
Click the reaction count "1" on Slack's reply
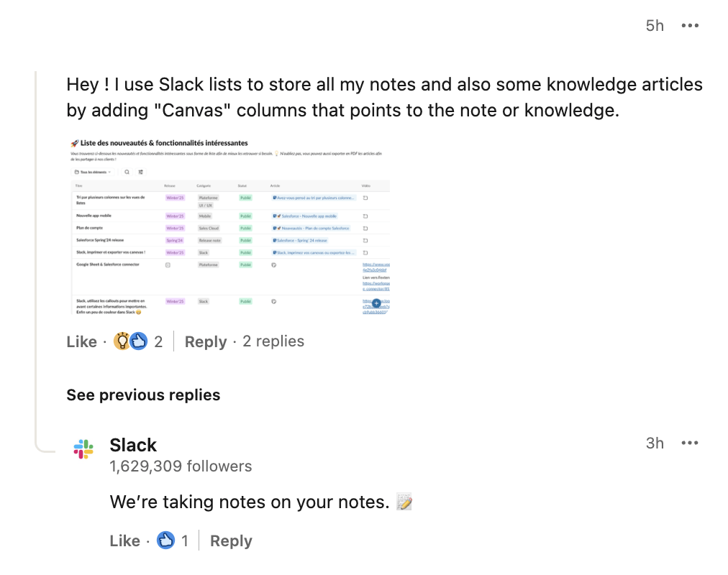coord(185,541)
